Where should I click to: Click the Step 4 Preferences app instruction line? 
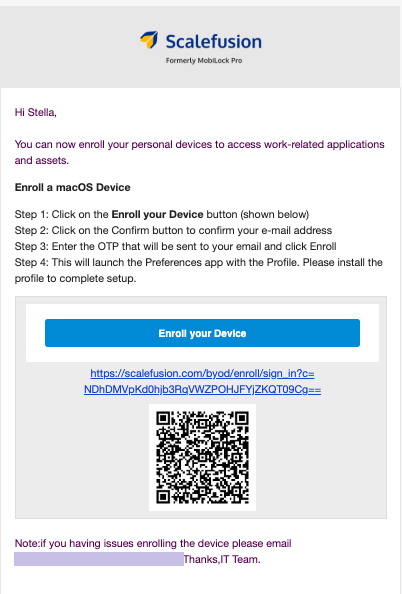[199, 270]
